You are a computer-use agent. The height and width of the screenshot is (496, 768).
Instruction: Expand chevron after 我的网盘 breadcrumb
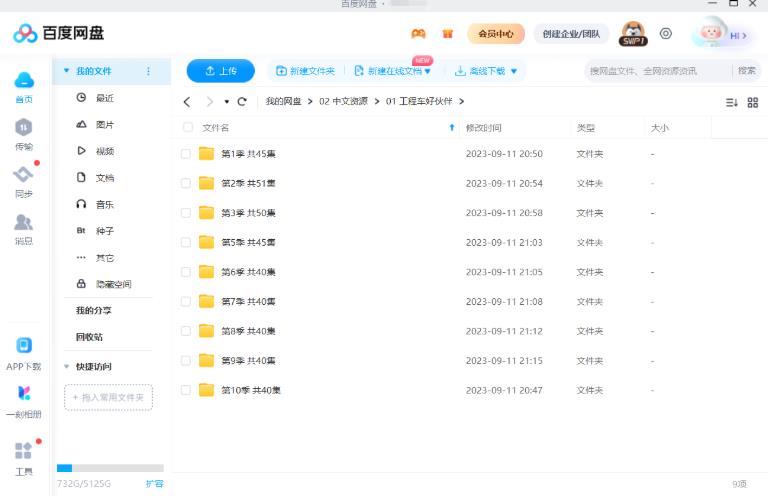310,101
